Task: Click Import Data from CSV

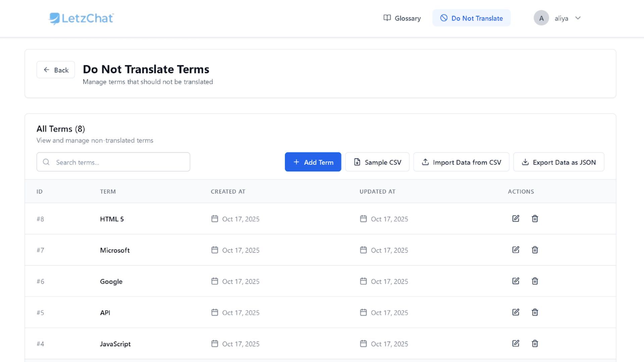Action: tap(461, 162)
